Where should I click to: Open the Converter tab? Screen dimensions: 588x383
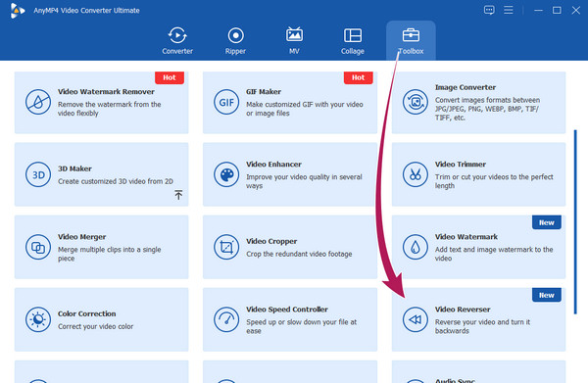pyautogui.click(x=177, y=41)
